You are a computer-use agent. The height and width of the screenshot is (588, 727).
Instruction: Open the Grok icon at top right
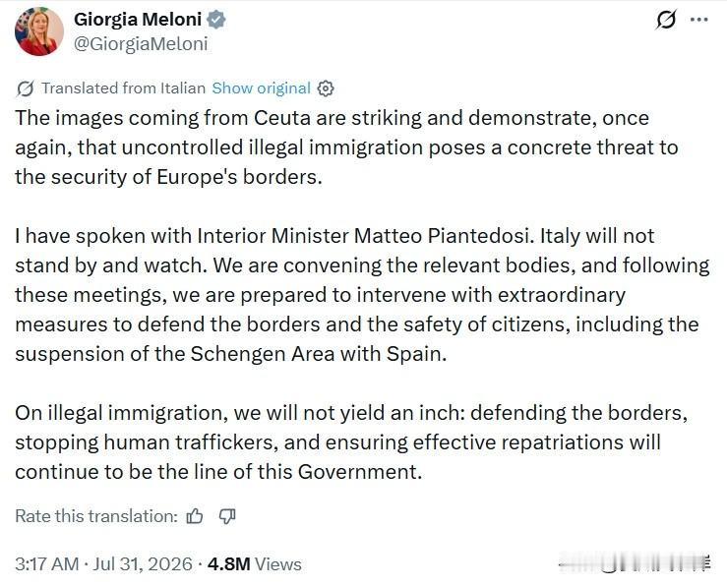point(666,20)
